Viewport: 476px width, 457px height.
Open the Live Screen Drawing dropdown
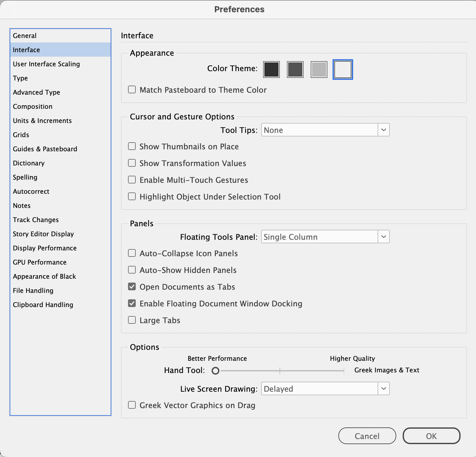383,388
